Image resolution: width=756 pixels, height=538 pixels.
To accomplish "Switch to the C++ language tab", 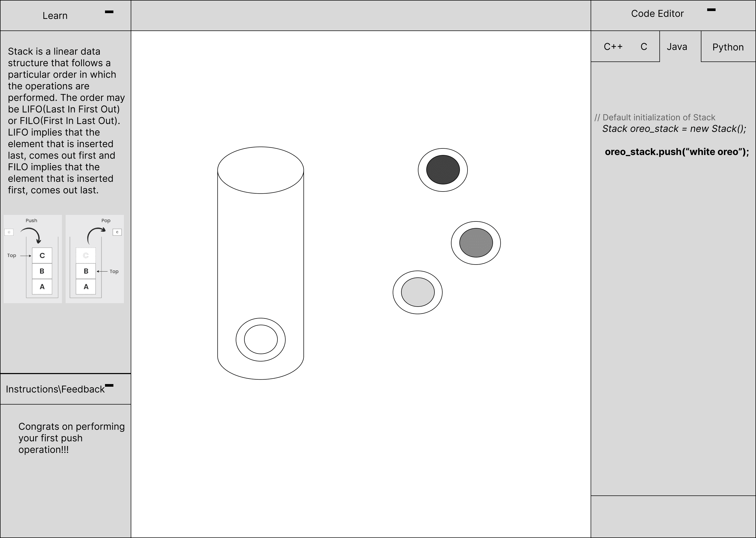I will (613, 47).
